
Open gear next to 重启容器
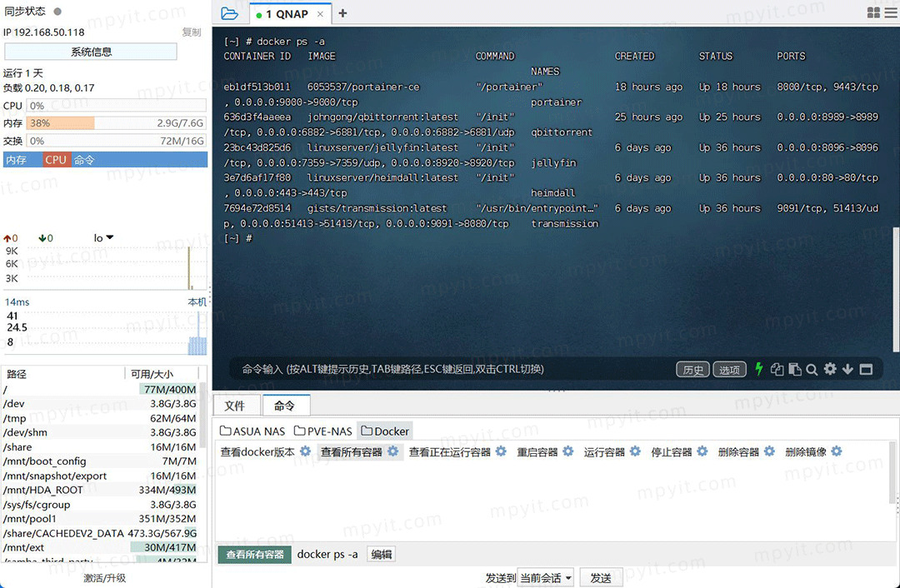[x=567, y=451]
